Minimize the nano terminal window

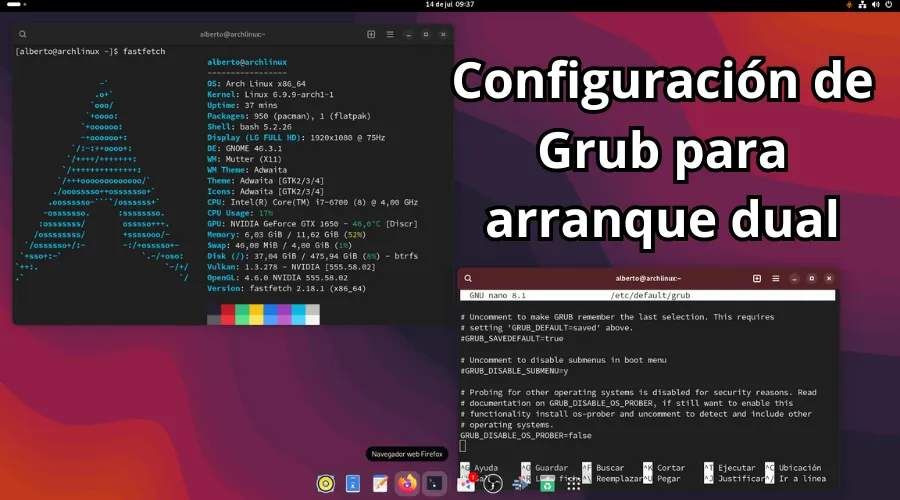coord(794,278)
